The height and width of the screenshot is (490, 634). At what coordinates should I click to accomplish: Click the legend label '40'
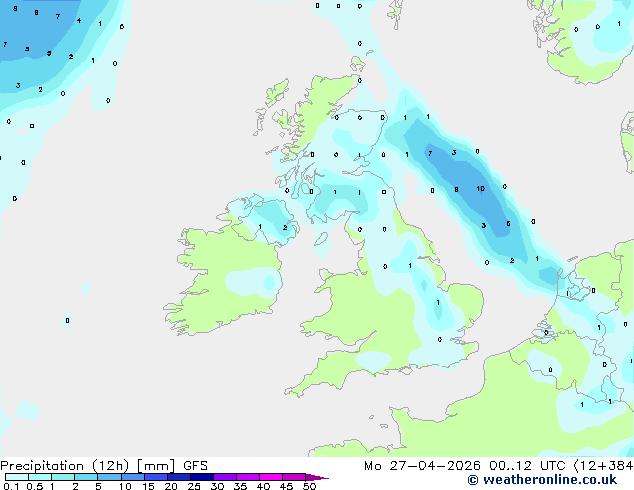263,486
